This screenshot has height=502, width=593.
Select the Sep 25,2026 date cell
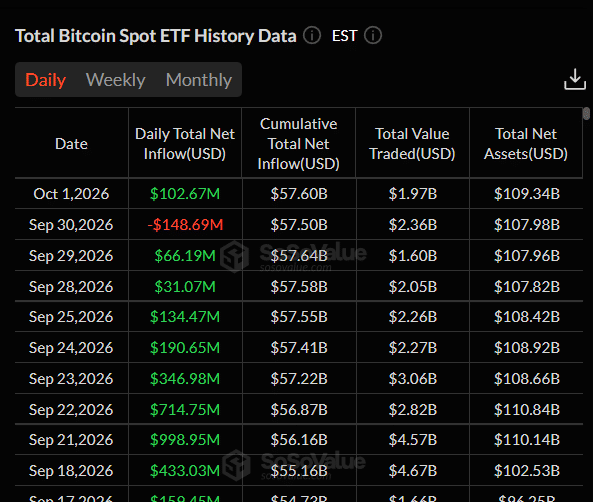pyautogui.click(x=71, y=317)
